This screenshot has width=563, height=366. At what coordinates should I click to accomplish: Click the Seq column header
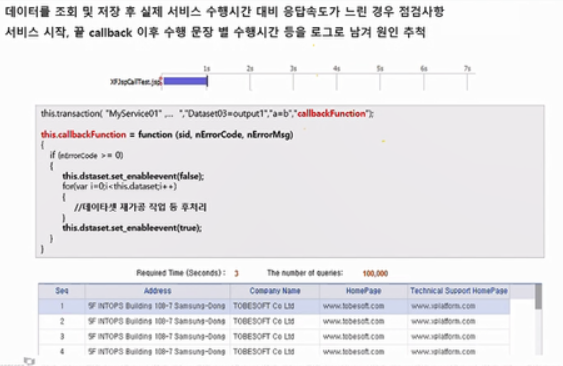click(x=62, y=291)
